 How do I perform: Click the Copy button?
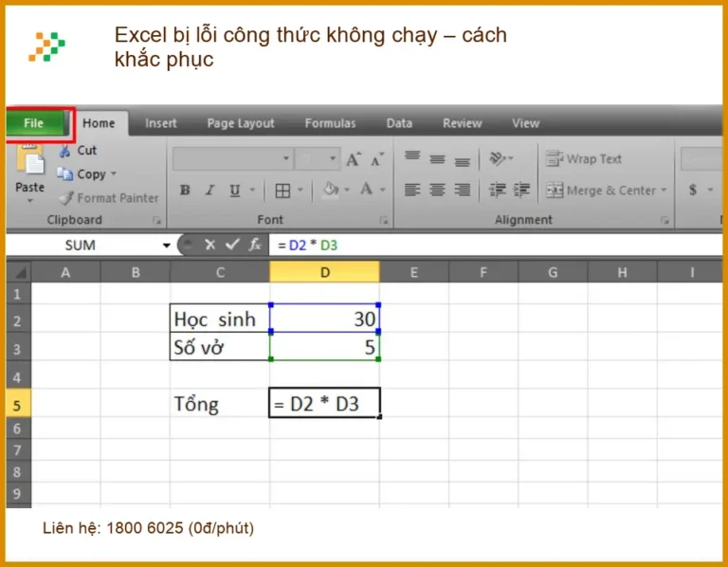coord(82,174)
